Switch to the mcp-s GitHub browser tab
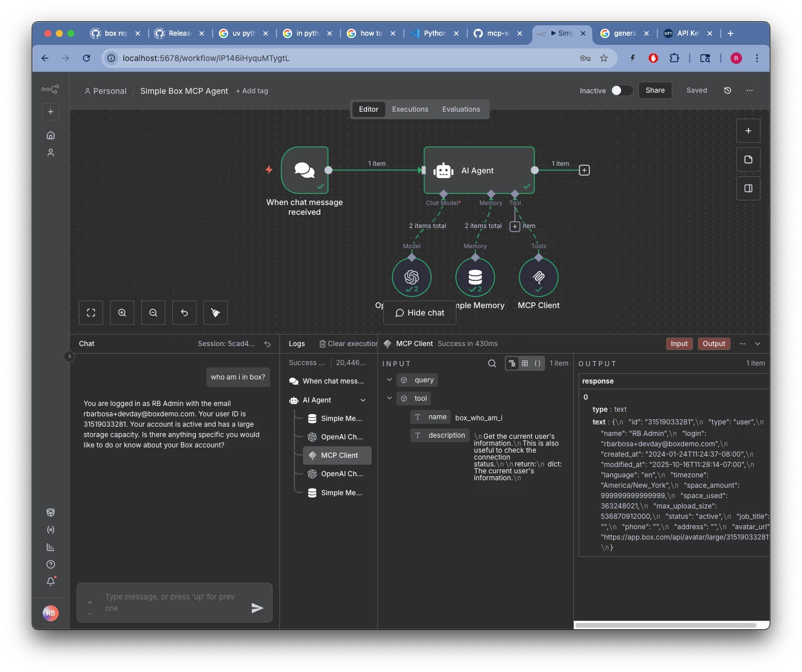 498,33
